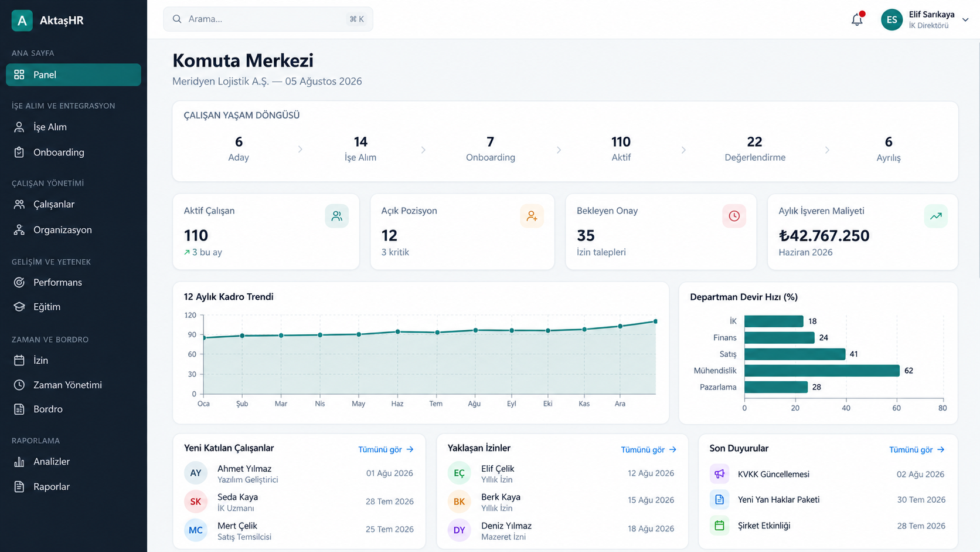Click the AktaşHR logo icon

[x=22, y=21]
